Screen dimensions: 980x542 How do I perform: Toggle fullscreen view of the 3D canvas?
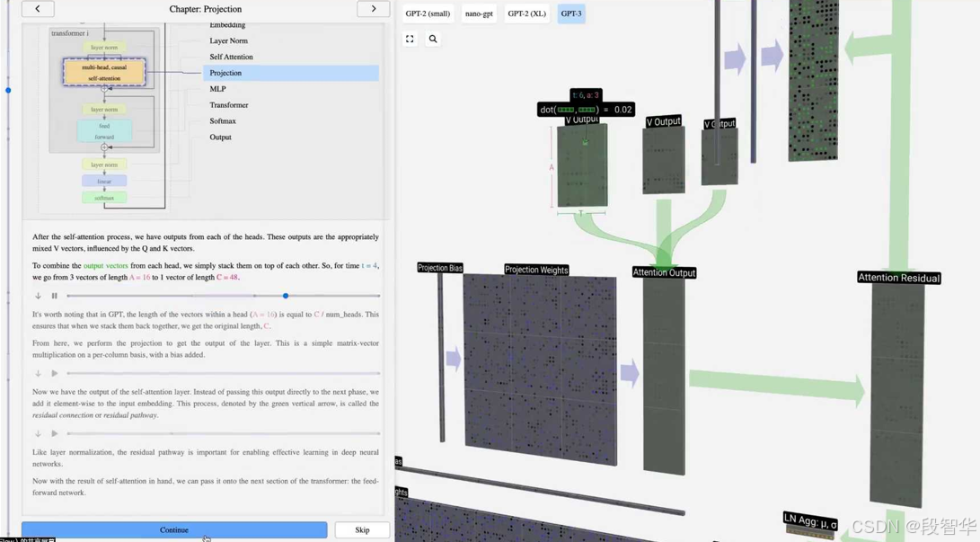[x=410, y=39]
